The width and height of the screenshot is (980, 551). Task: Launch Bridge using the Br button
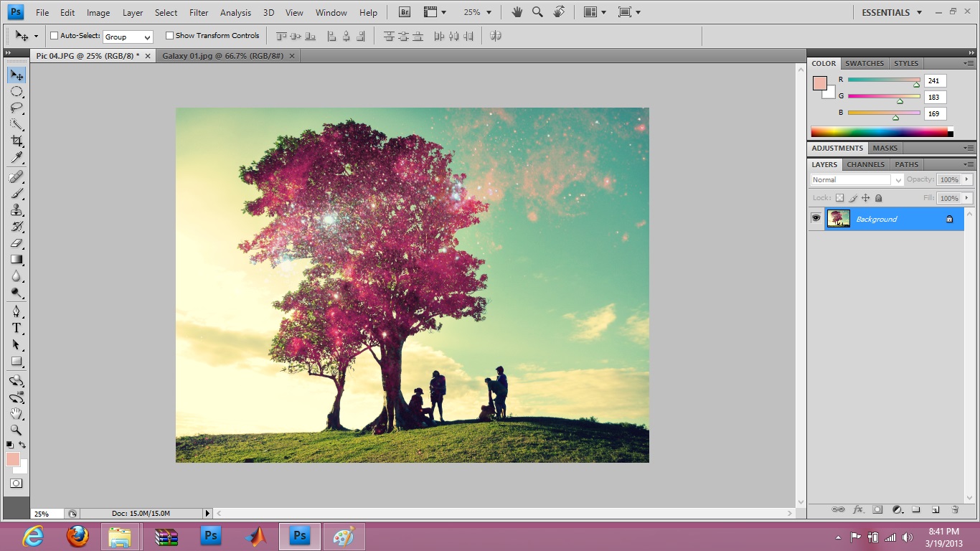405,13
